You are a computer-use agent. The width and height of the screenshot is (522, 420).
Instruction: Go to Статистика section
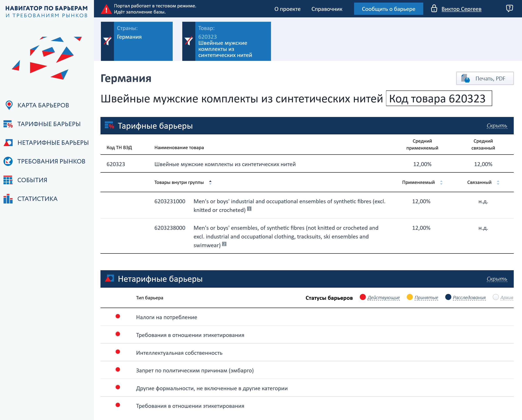[37, 199]
